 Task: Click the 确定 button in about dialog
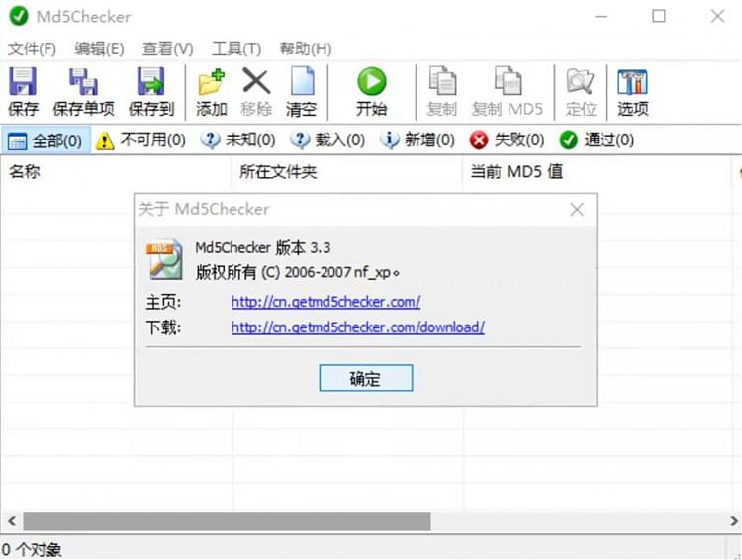pyautogui.click(x=366, y=378)
